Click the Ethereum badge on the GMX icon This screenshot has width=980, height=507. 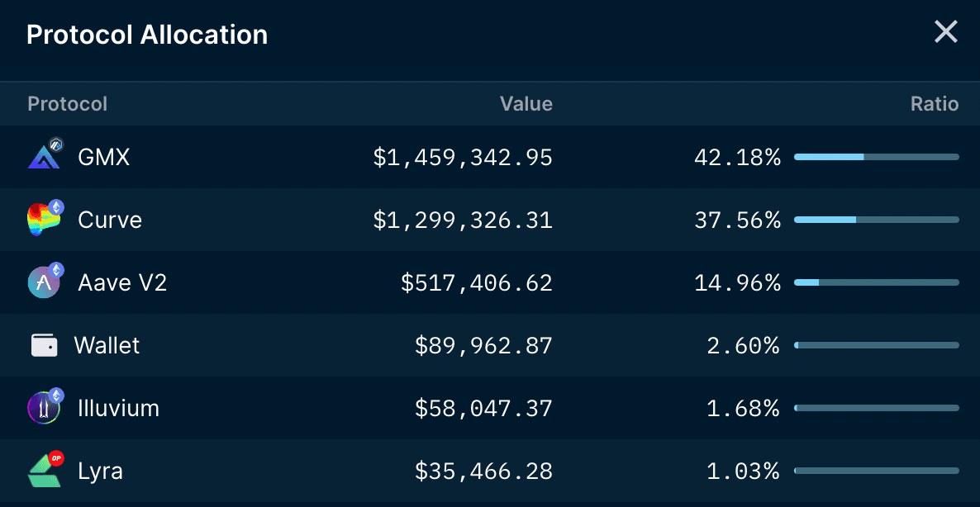56,145
